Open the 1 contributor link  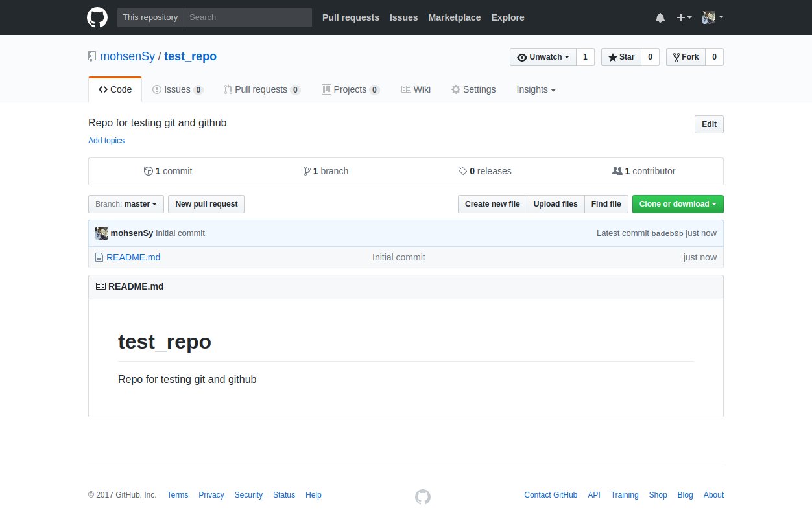[644, 171]
